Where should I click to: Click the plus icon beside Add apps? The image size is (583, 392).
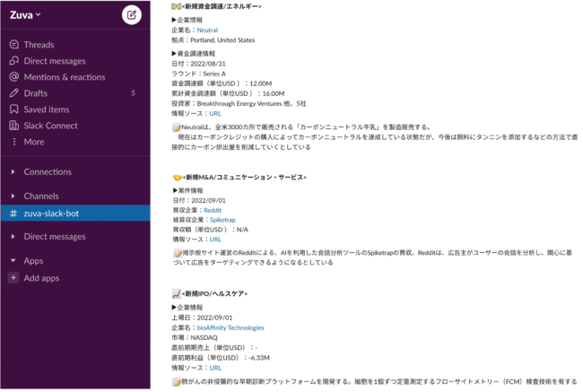tap(13, 278)
